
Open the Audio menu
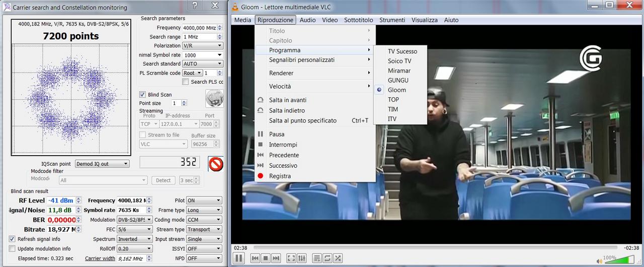[x=308, y=20]
